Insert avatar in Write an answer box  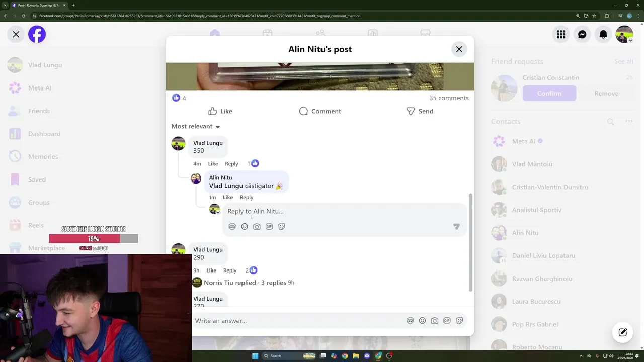410,321
